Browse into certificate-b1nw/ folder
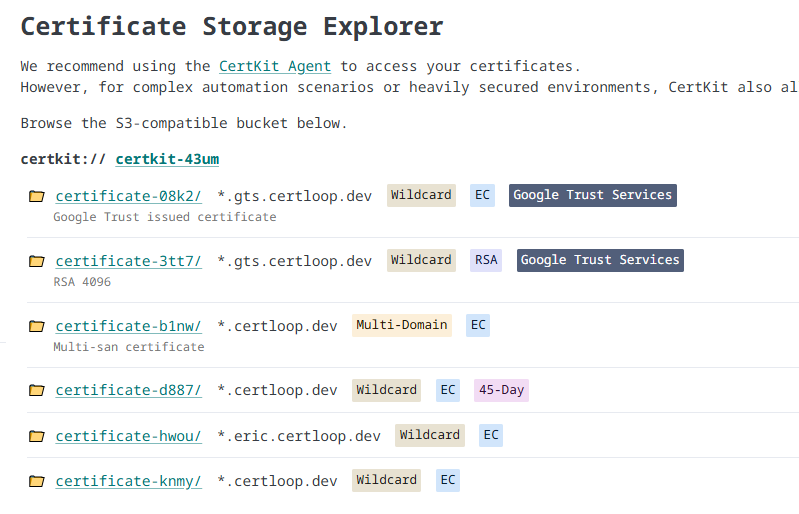799x514 pixels. click(128, 326)
